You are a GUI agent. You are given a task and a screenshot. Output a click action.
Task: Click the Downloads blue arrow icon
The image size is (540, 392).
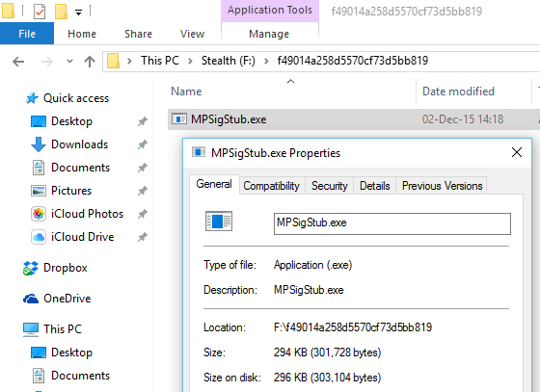(x=39, y=144)
